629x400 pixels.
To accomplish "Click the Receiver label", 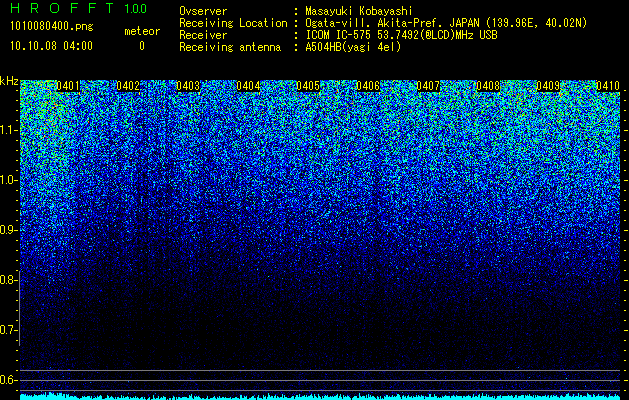I will (x=203, y=35).
